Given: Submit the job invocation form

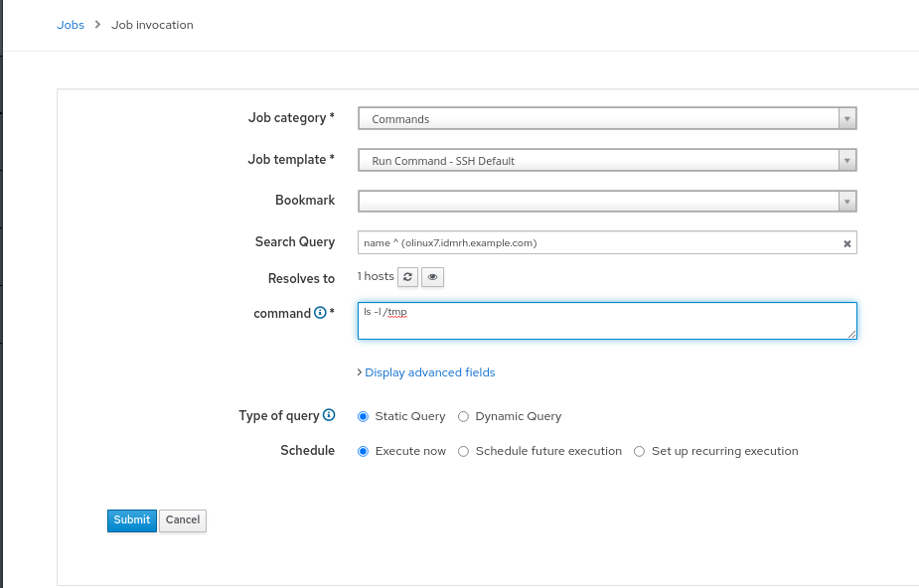Looking at the screenshot, I should [131, 520].
